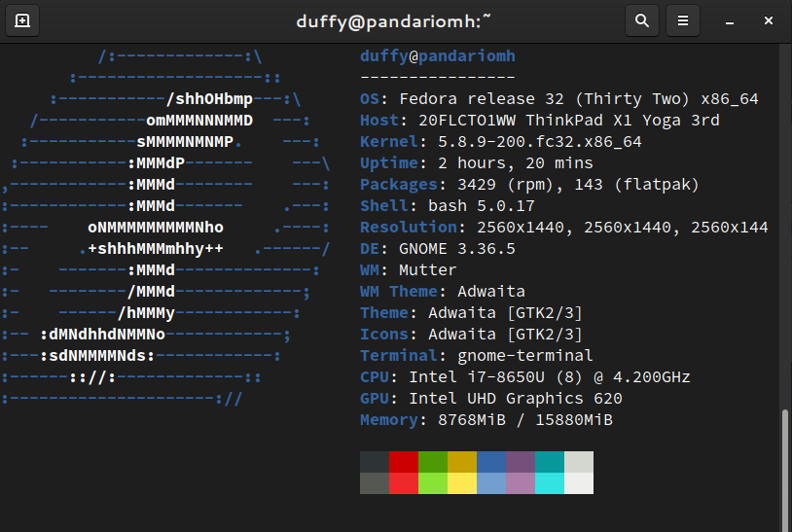Click the Resolution line 2560x1440
Image resolution: width=792 pixels, height=532 pixels.
564,228
